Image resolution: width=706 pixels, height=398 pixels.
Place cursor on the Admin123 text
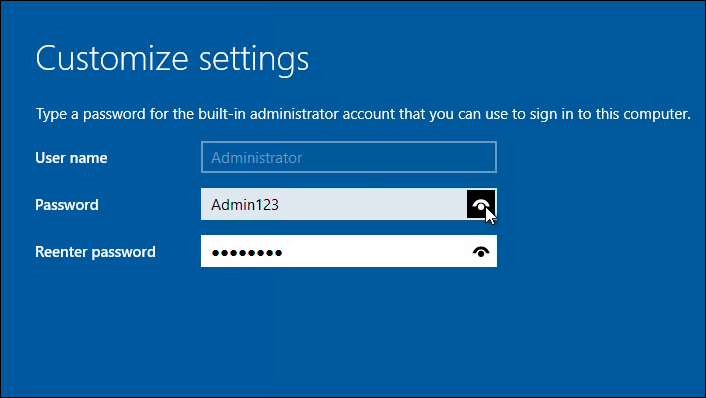(x=245, y=205)
